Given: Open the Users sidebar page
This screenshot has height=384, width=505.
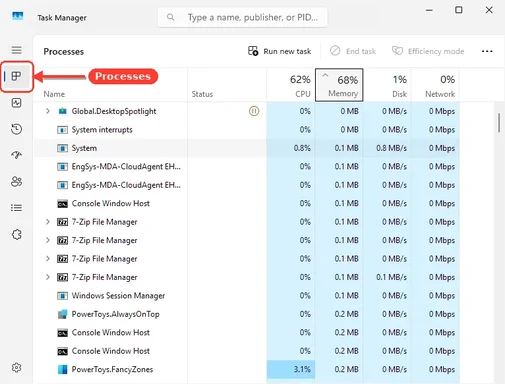Looking at the screenshot, I should tap(16, 181).
